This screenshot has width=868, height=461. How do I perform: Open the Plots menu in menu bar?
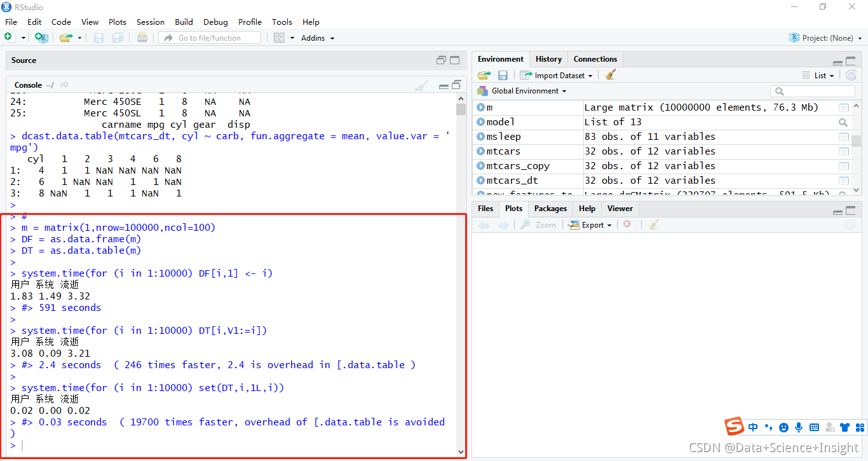click(x=118, y=22)
